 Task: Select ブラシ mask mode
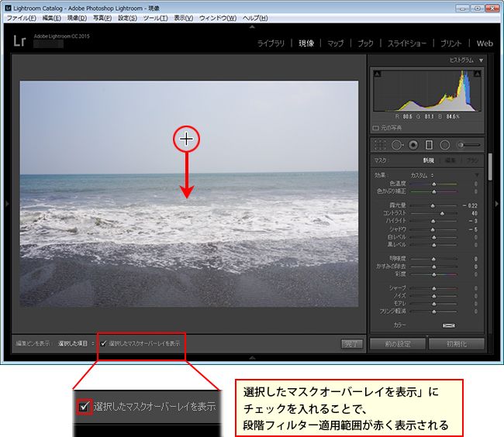[472, 160]
